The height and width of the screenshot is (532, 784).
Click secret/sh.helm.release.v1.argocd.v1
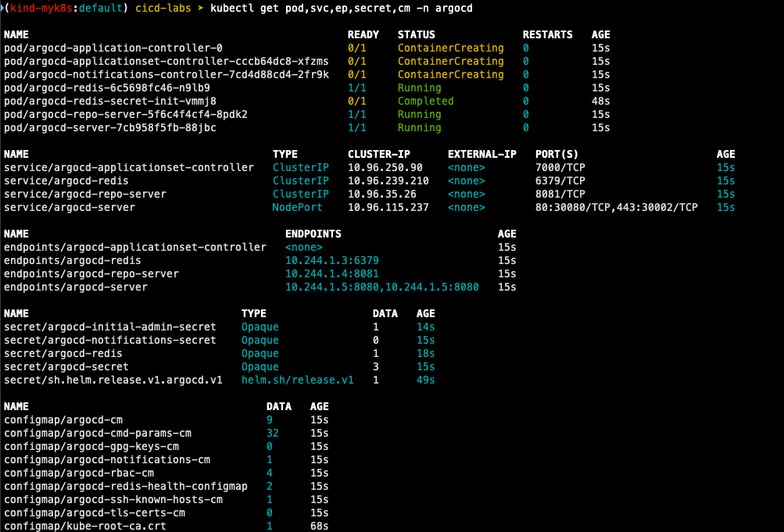tap(113, 380)
